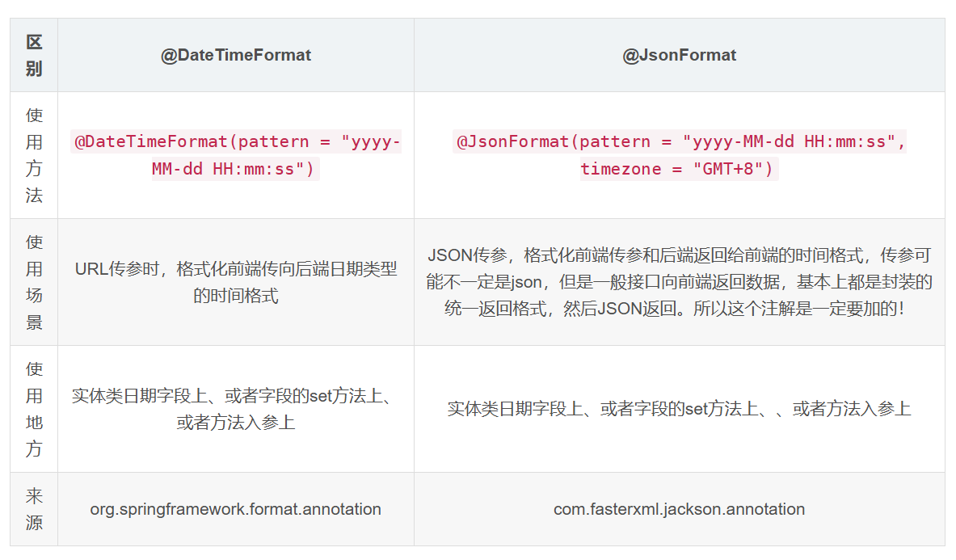956x560 pixels.
Task: Click the URL传参时 description cell
Action: point(235,282)
